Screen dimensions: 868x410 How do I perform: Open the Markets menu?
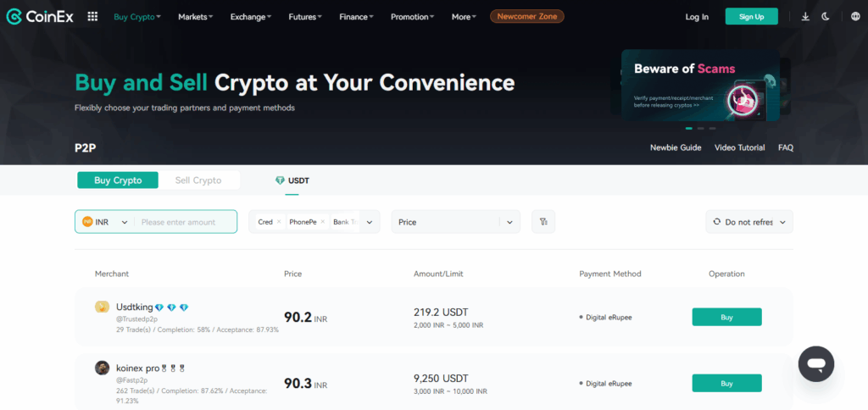196,17
